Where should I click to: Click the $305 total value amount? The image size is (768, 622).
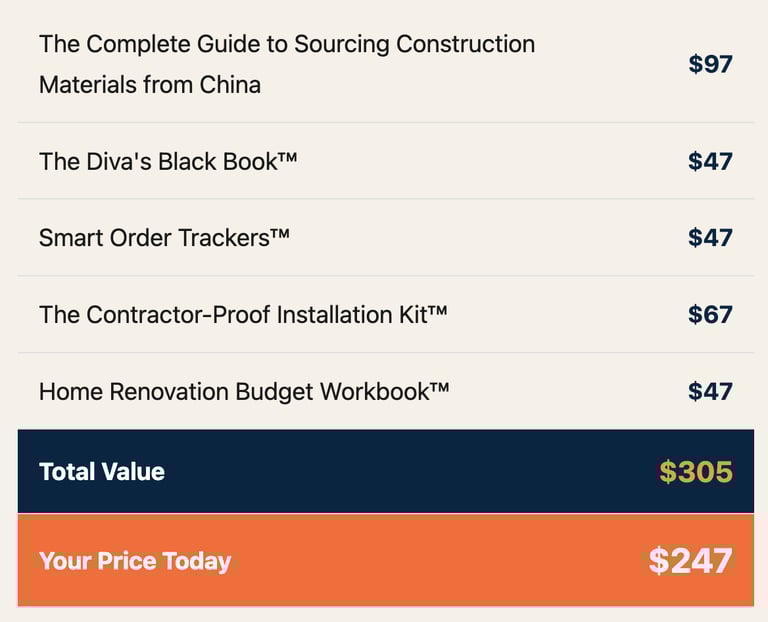[x=696, y=472]
